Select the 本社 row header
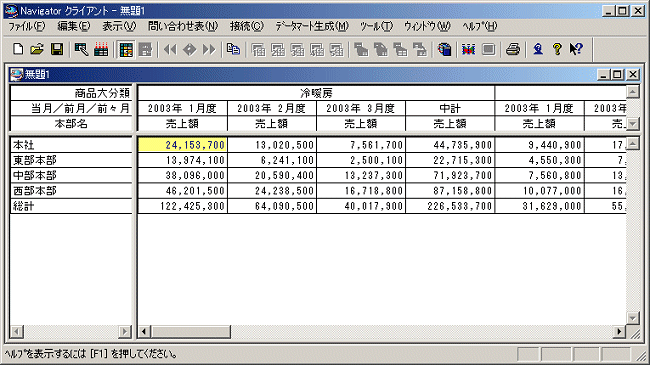Viewport: 650px width, 365px height. point(71,145)
